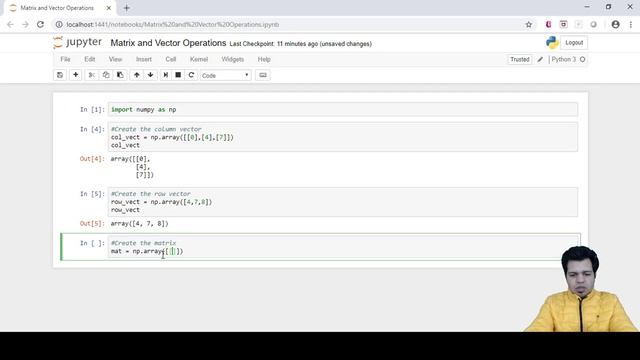Insert a cell below using plus icon
Image resolution: width=640 pixels, height=360 pixels.
76,75
